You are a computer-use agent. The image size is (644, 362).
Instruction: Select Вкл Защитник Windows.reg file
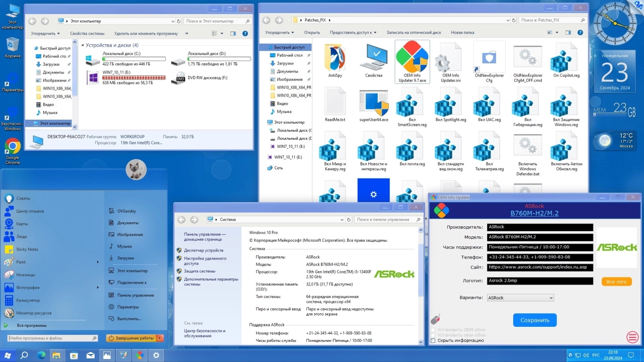pos(567,107)
